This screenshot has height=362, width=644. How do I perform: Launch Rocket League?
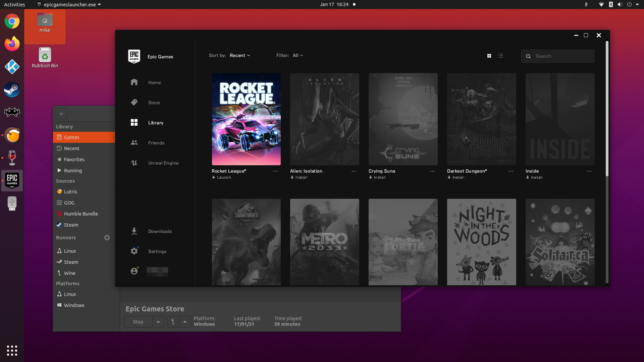coord(222,177)
